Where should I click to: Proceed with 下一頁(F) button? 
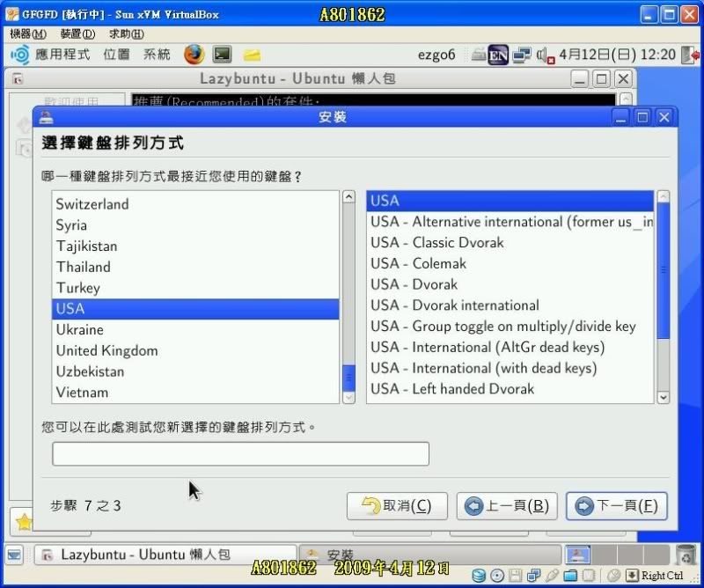pyautogui.click(x=617, y=506)
